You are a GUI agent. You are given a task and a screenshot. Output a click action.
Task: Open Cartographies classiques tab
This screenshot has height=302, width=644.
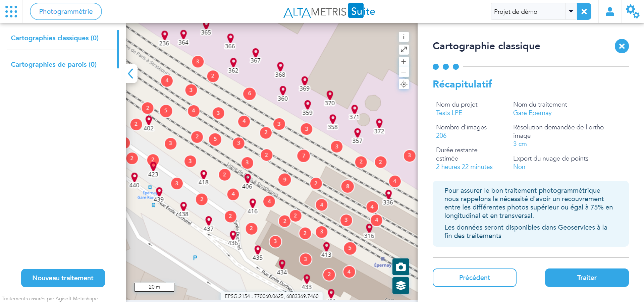[55, 38]
